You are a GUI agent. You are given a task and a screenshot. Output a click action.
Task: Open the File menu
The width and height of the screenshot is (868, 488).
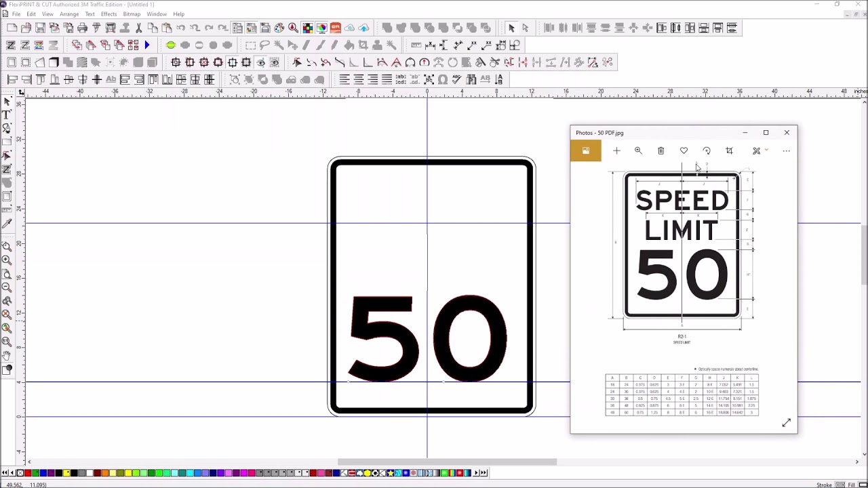pos(16,14)
